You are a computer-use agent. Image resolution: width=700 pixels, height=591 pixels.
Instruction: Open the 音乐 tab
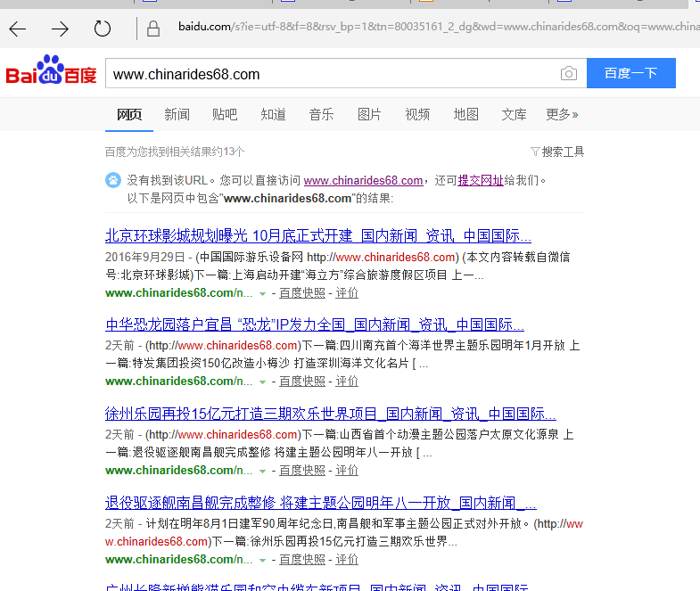pyautogui.click(x=321, y=115)
